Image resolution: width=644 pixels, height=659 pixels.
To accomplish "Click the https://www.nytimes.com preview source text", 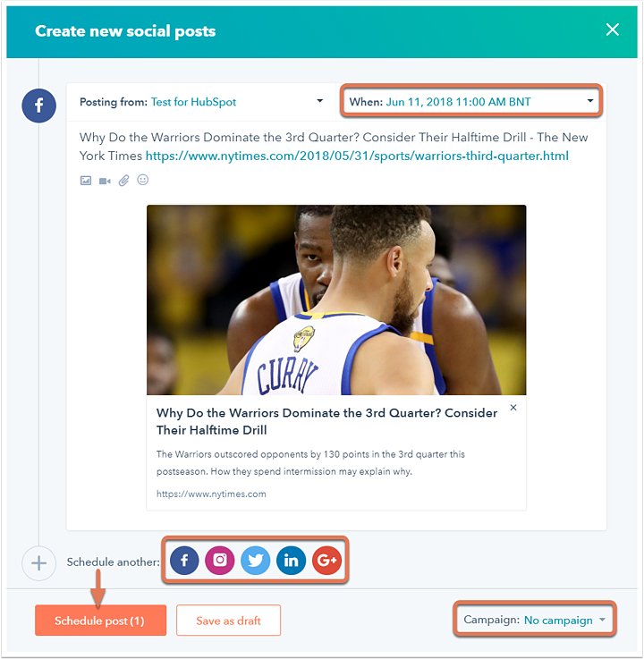I will tap(211, 494).
